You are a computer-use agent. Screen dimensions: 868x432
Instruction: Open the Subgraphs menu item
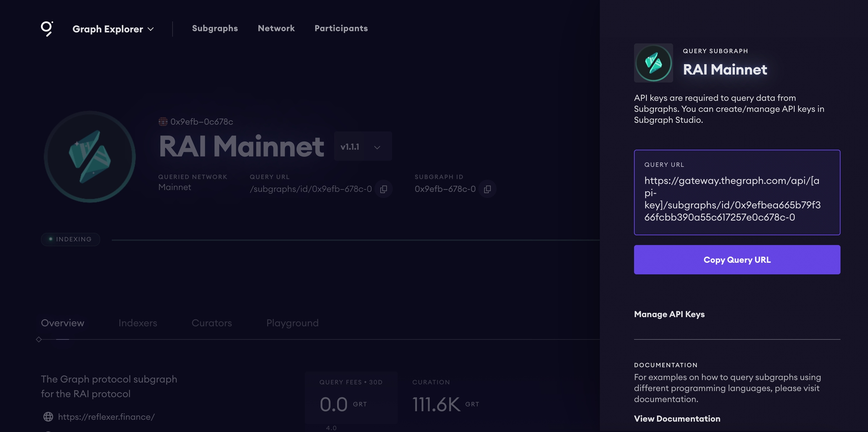215,28
